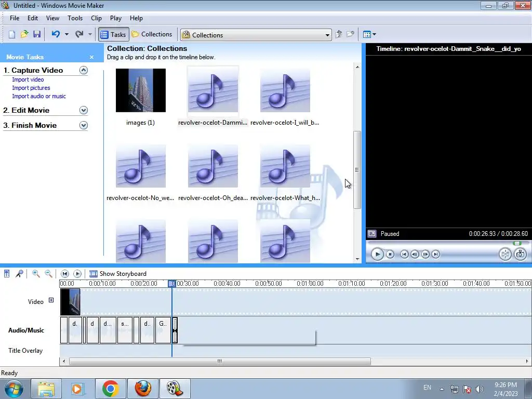Toggle the Tasks pane button
532x399 pixels.
click(114, 35)
